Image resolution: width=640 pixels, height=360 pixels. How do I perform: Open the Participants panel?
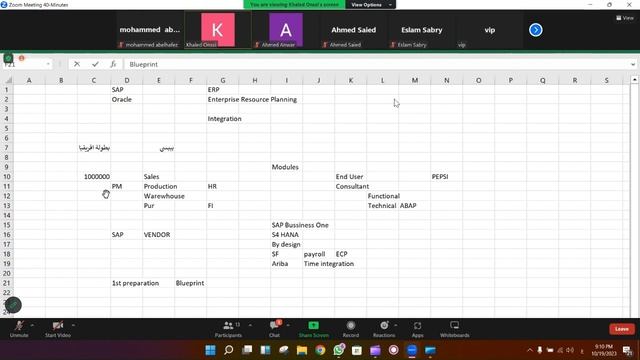point(228,329)
